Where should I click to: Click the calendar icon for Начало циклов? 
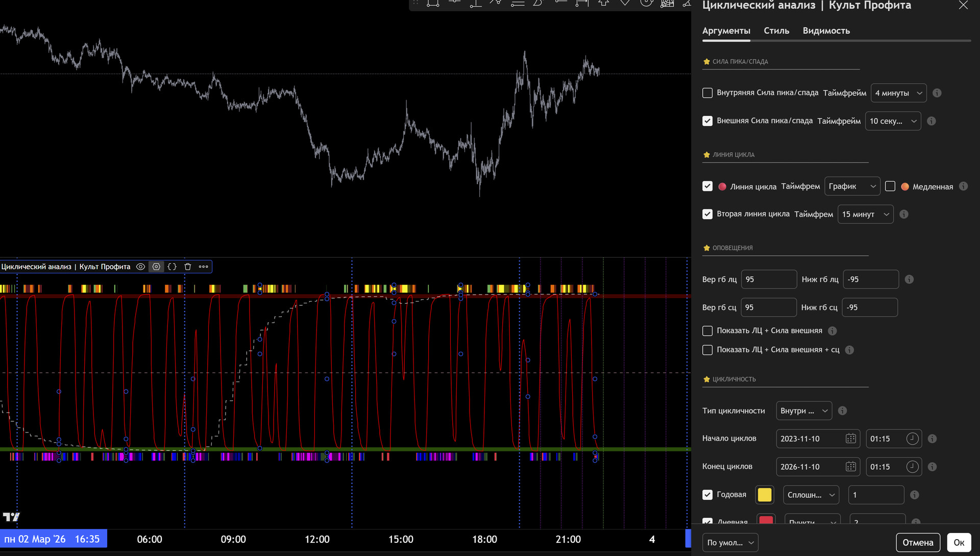[x=850, y=439]
